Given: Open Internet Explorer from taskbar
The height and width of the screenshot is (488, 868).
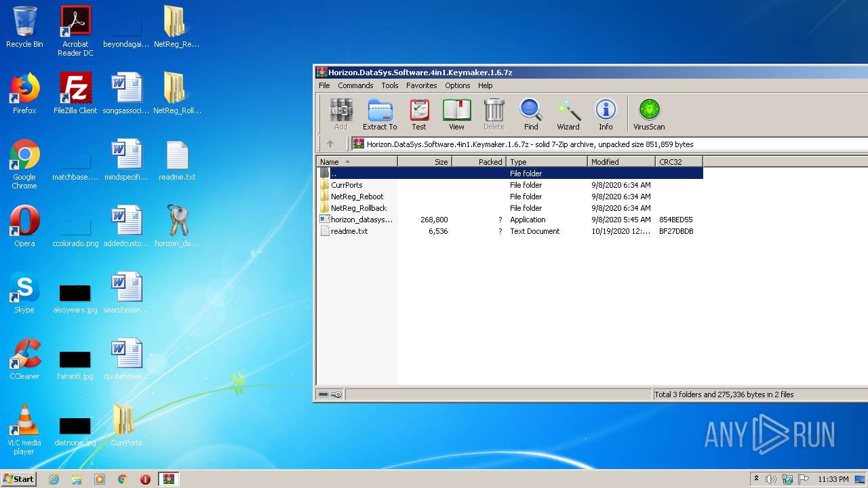Looking at the screenshot, I should tap(54, 479).
